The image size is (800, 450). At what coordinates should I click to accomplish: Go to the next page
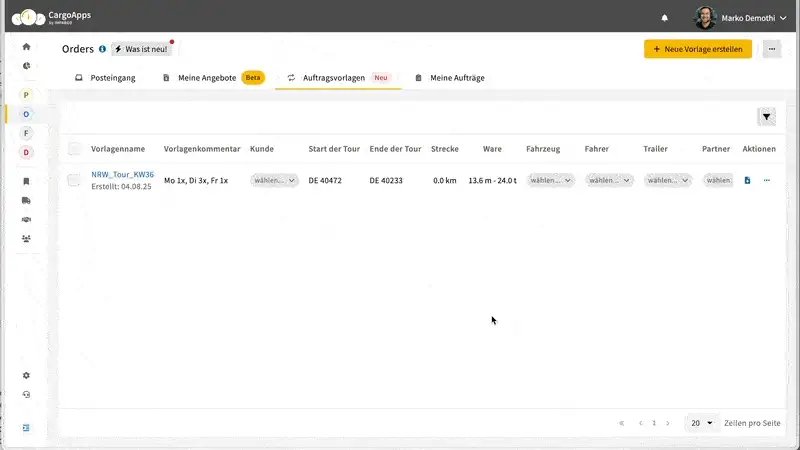click(x=667, y=423)
